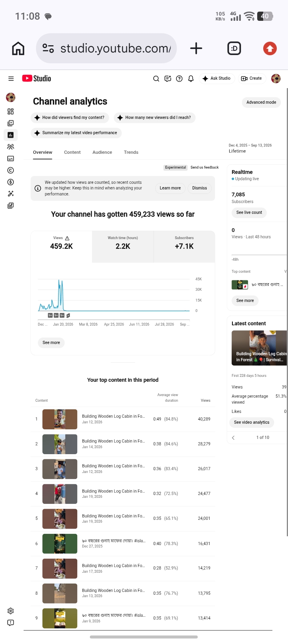This screenshot has height=644, width=288.
Task: Open the Jan 13, 2026 video thumbnail
Action: click(x=60, y=594)
